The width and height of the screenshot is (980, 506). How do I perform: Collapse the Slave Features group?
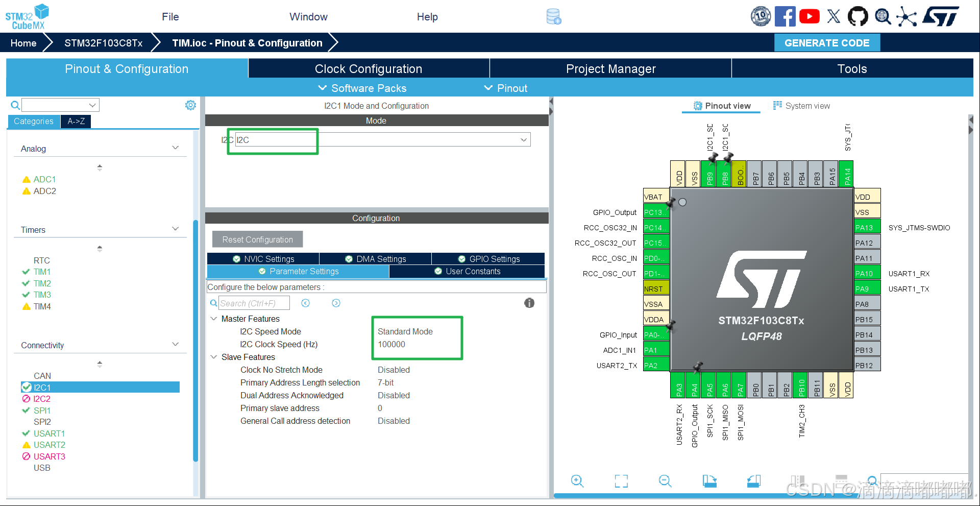(214, 357)
